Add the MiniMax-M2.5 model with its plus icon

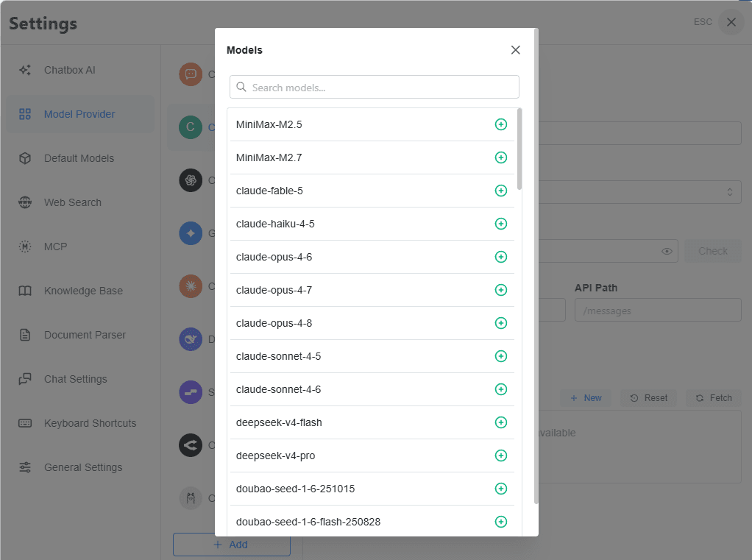tap(500, 124)
